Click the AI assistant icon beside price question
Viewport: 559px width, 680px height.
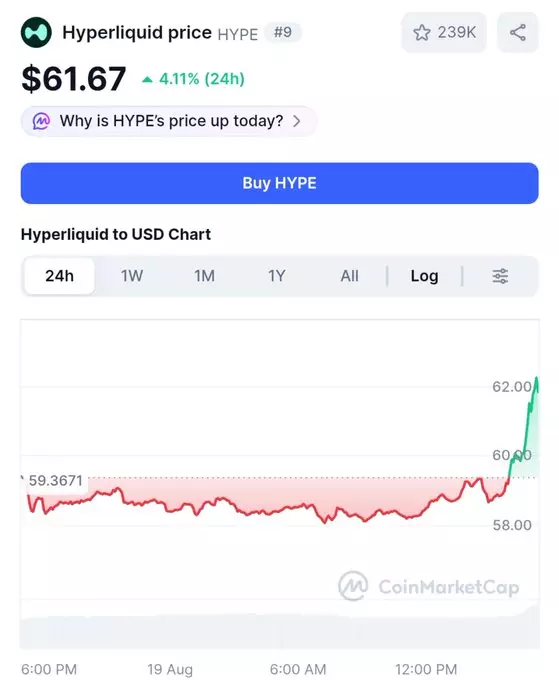pos(42,121)
